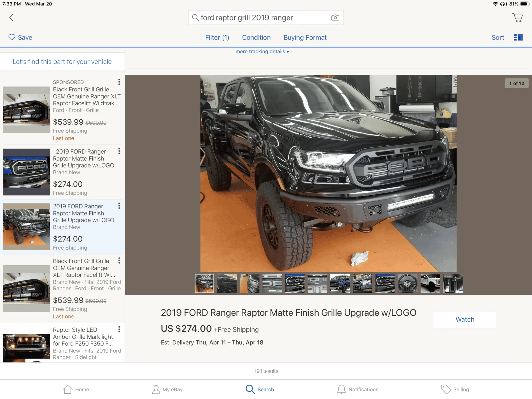The width and height of the screenshot is (532, 399).
Task: Click the 1 of 12 photo counter
Action: coord(517,83)
